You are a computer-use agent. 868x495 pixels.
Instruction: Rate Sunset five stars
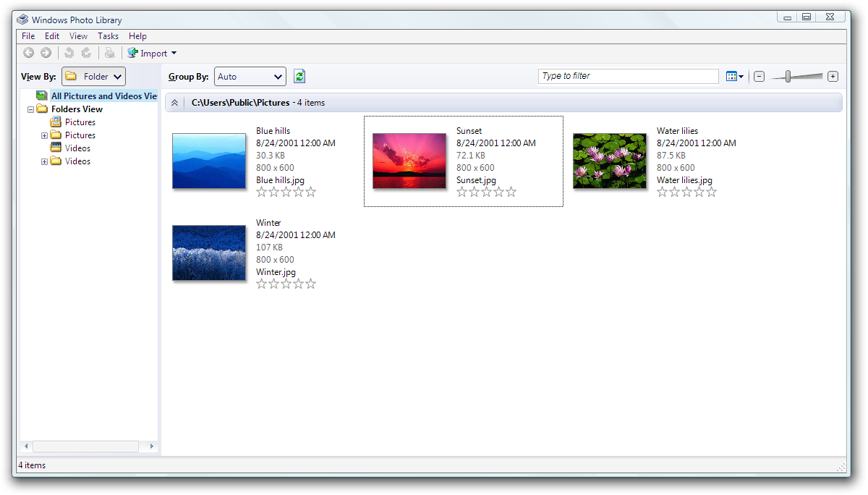click(511, 192)
